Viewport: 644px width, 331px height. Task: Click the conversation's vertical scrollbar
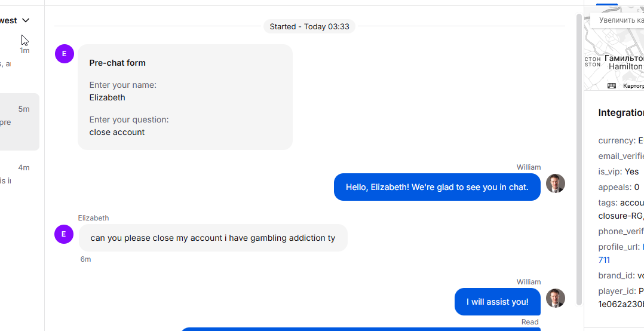(x=579, y=160)
